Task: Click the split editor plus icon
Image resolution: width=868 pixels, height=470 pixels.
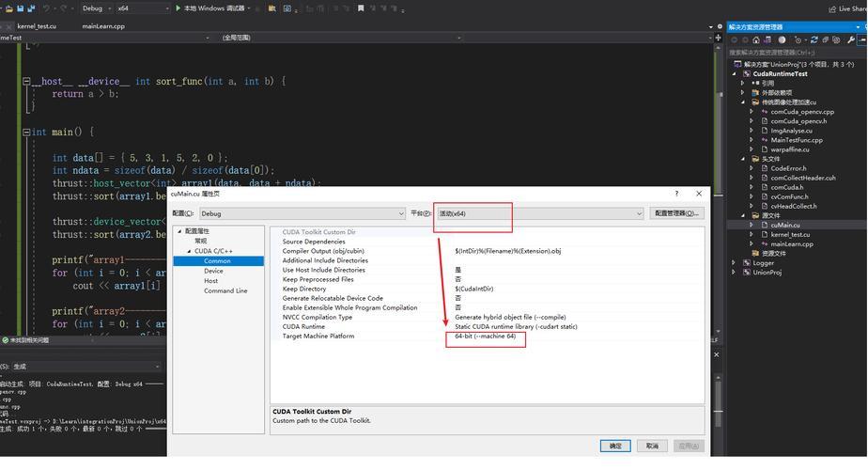Action: click(x=718, y=38)
